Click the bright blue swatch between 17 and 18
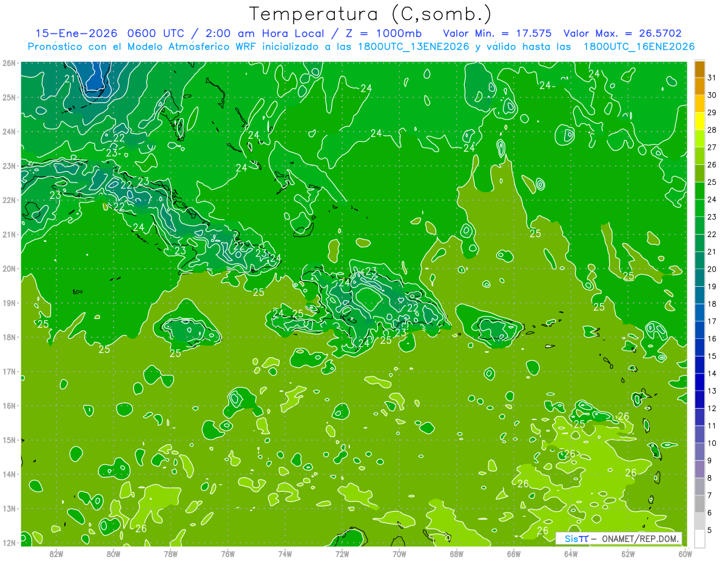The image size is (728, 562). tap(699, 313)
